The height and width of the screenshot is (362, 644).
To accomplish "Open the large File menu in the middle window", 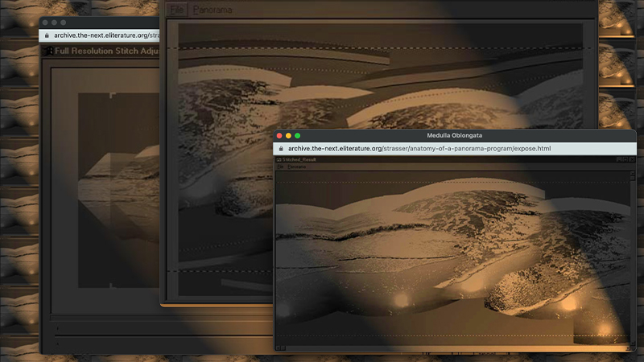I will click(x=177, y=10).
